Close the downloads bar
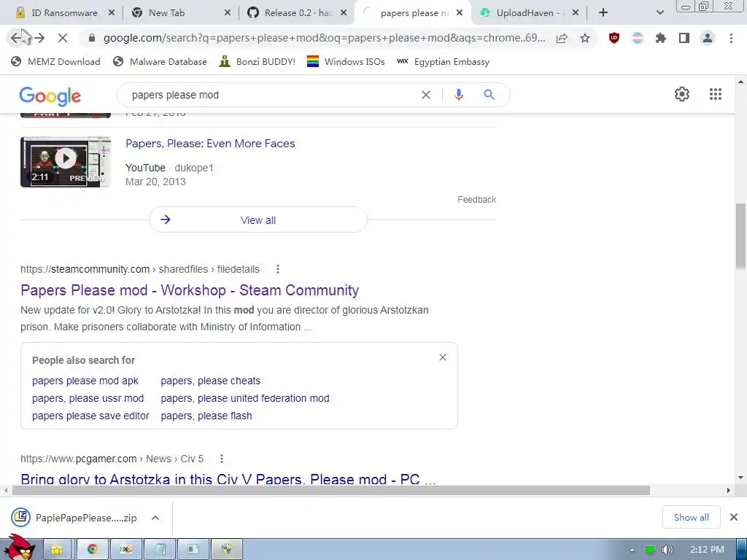 (x=734, y=517)
